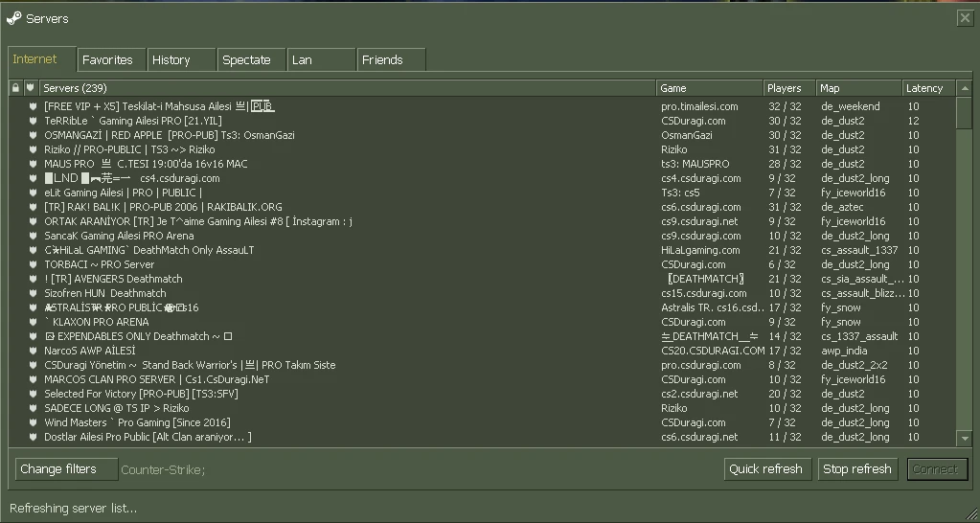The image size is (980, 523).
Task: Sort by the Servers (239) column header
Action: [x=347, y=88]
